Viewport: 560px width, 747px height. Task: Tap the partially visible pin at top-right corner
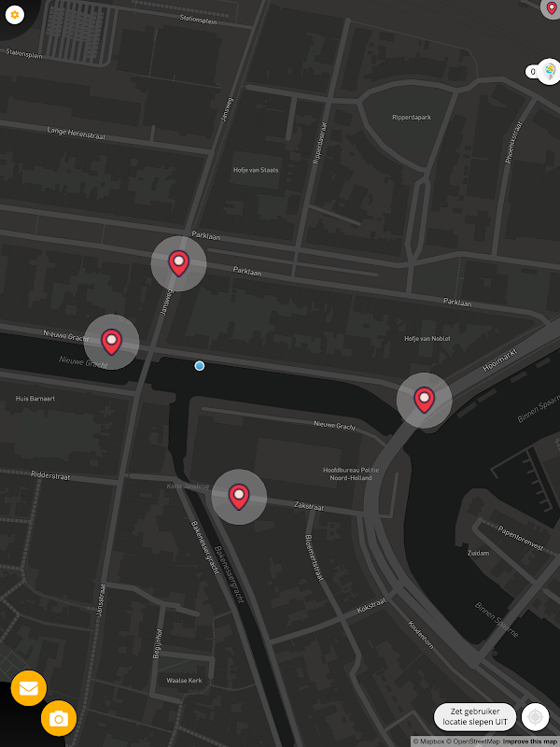coord(551,8)
